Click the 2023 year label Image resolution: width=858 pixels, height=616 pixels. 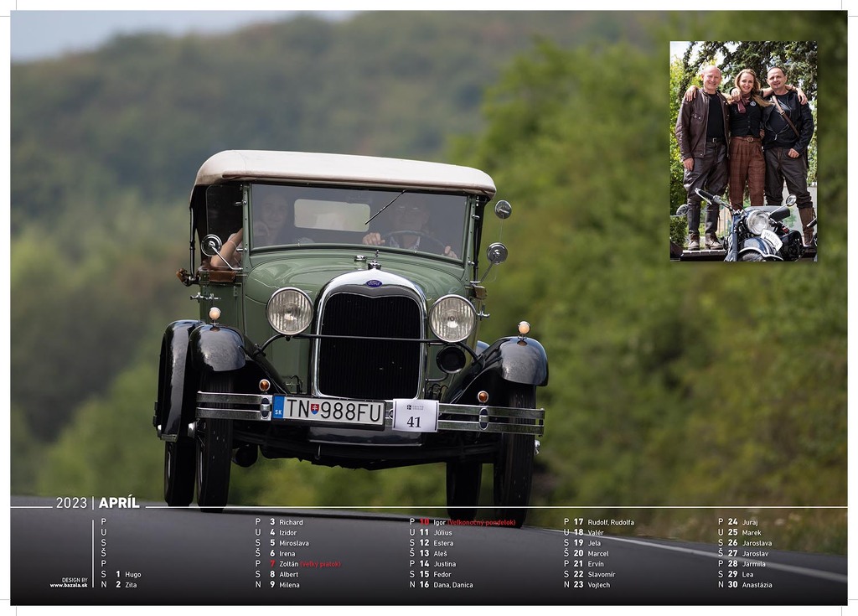[x=71, y=503]
